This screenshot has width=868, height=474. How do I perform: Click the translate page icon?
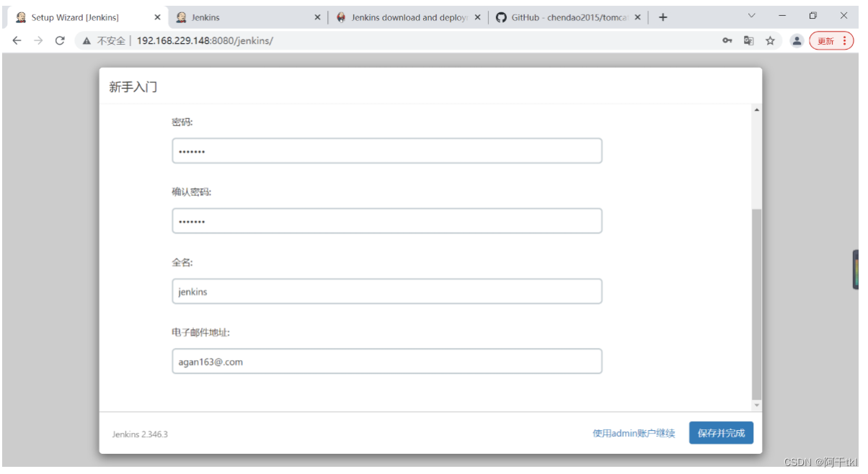point(749,41)
